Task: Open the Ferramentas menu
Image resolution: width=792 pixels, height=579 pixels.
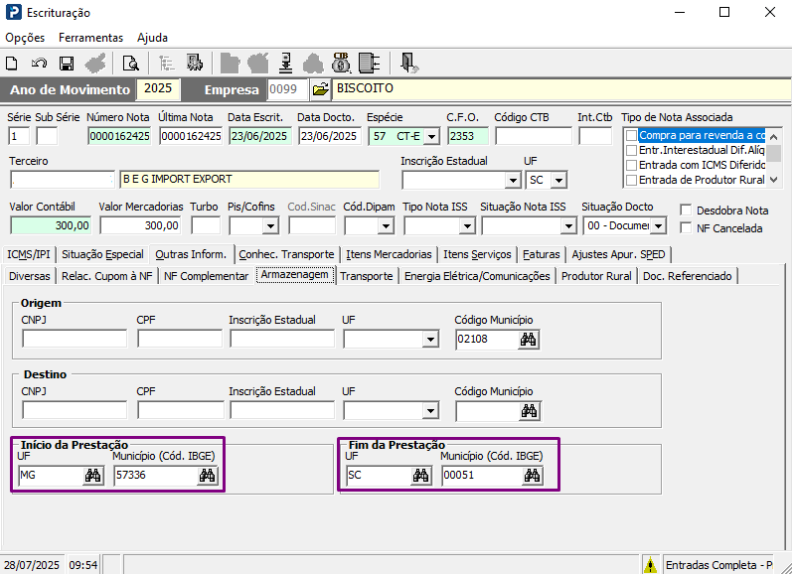Action: point(91,37)
